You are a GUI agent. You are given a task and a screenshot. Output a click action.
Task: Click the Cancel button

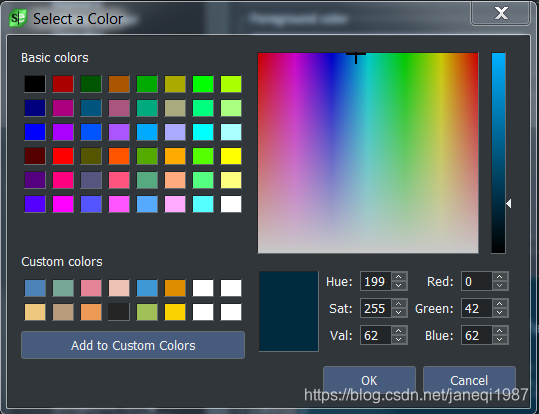pyautogui.click(x=469, y=380)
